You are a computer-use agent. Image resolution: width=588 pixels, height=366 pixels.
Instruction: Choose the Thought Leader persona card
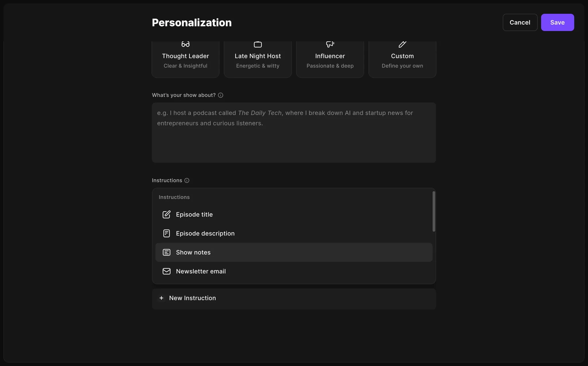click(185, 59)
